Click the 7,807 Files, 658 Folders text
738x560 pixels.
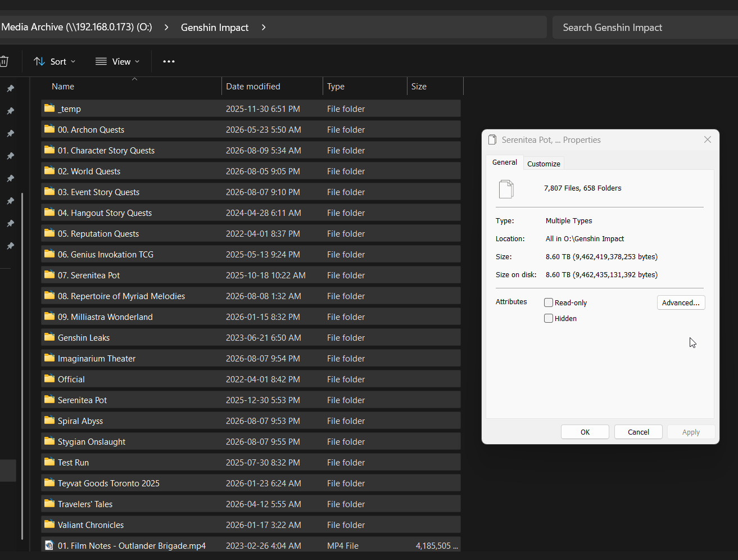point(583,188)
